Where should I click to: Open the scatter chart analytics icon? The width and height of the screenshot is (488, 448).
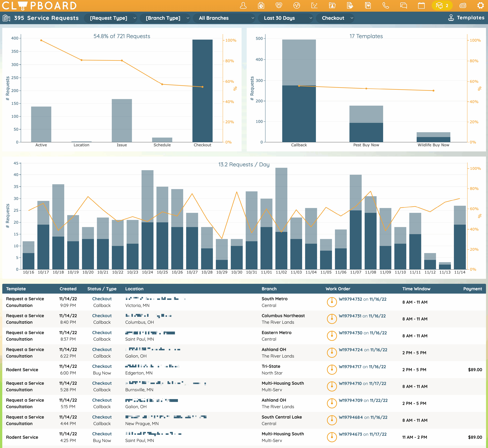(314, 6)
